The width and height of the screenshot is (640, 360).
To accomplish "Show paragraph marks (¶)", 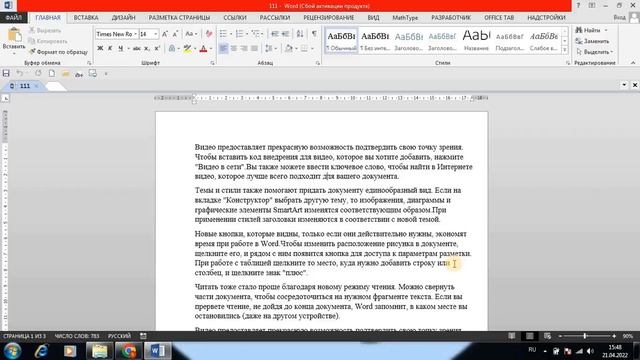I will click(314, 34).
